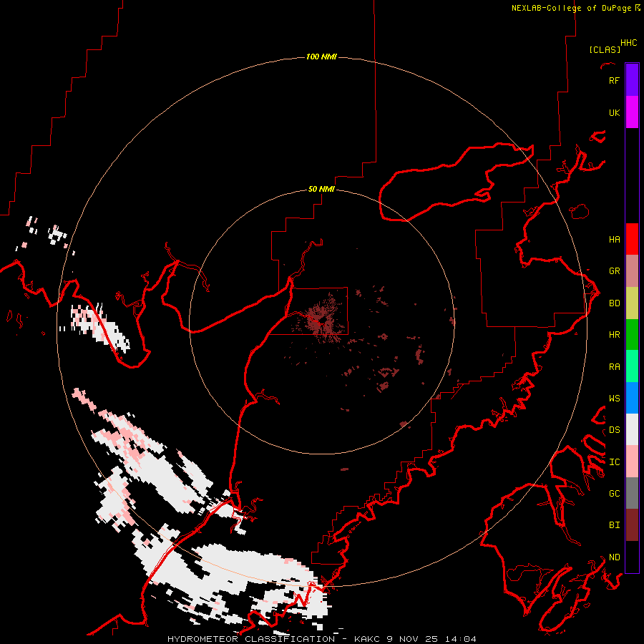The height and width of the screenshot is (644, 644).
Task: Select the IC pink legend swatch
Action: point(632,462)
